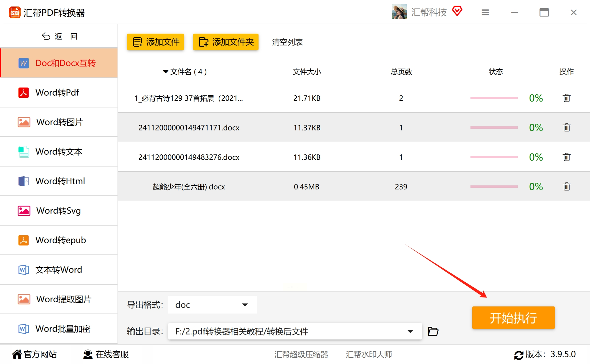Click trash icon for 24112000000149471171.docx
The image size is (590, 364).
pyautogui.click(x=566, y=128)
